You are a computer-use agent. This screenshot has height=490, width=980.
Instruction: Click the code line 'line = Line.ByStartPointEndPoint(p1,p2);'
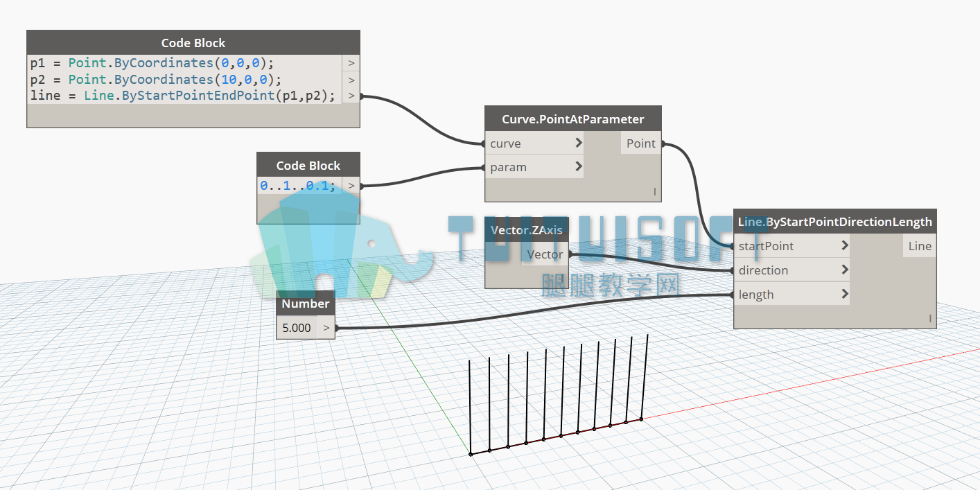[x=183, y=95]
